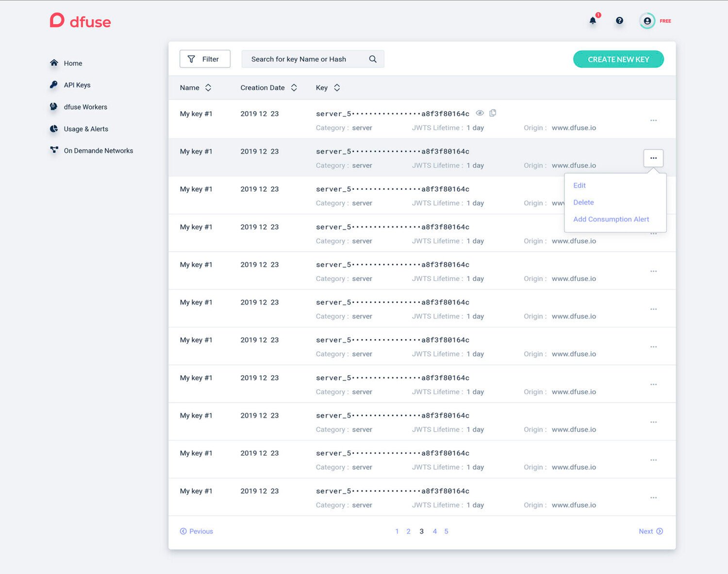The width and height of the screenshot is (728, 574).
Task: Sort by Key column arrows
Action: tap(337, 88)
